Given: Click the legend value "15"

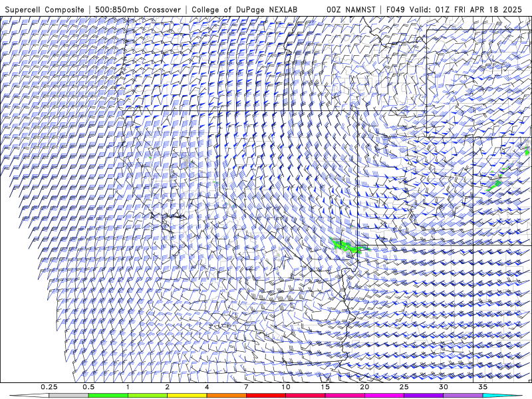Looking at the screenshot, I should [325, 387].
